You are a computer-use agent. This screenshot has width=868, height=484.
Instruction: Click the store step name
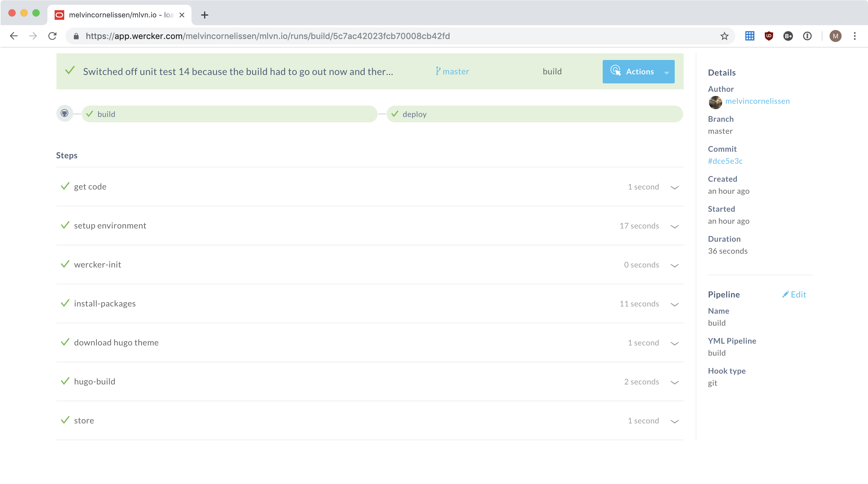84,420
